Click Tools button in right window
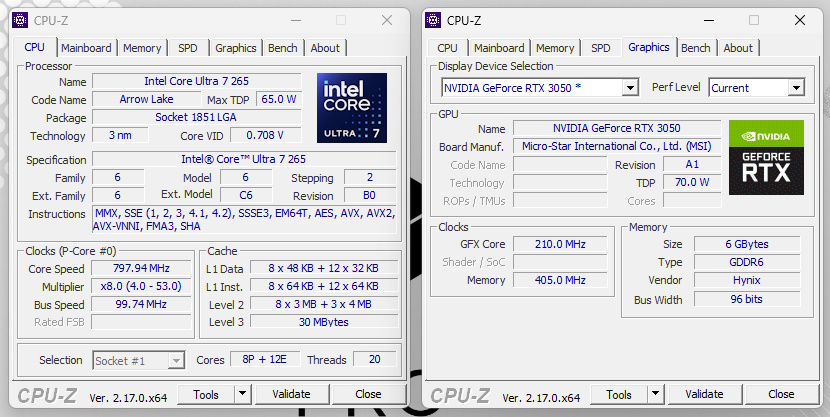 click(619, 394)
